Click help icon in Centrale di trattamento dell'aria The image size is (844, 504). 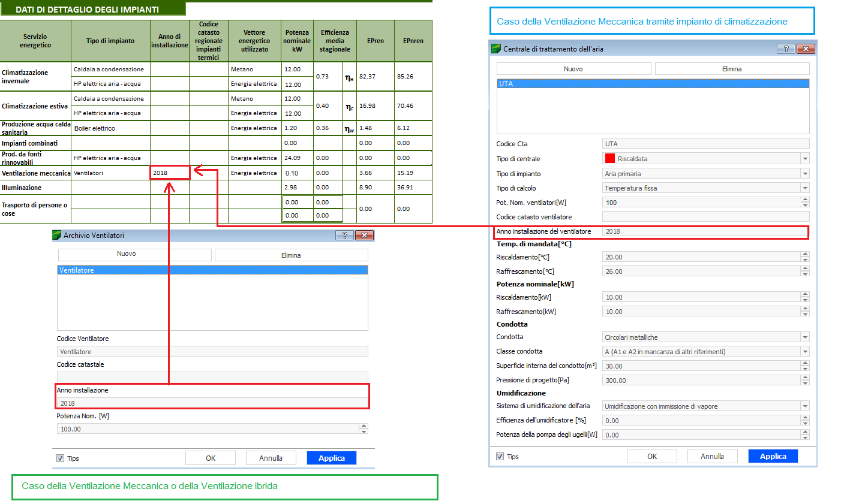(x=786, y=49)
